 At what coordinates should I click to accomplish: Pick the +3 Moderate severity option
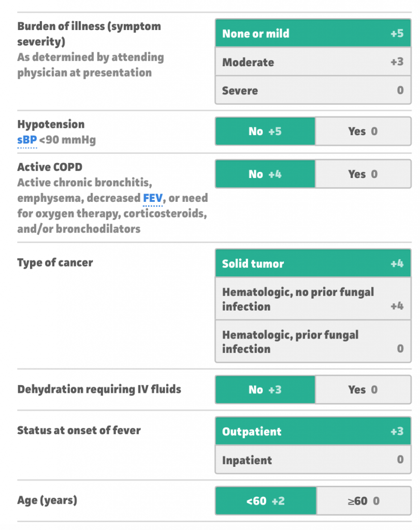pos(313,62)
